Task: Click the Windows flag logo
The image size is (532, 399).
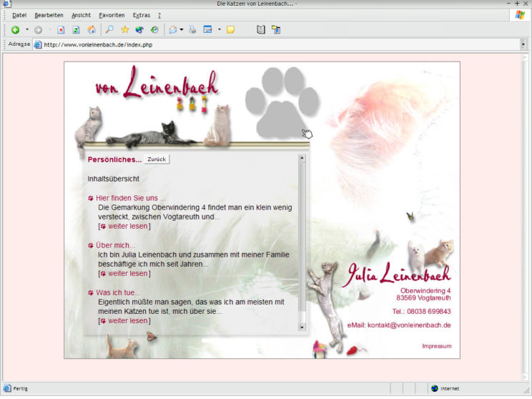Action: (520, 15)
